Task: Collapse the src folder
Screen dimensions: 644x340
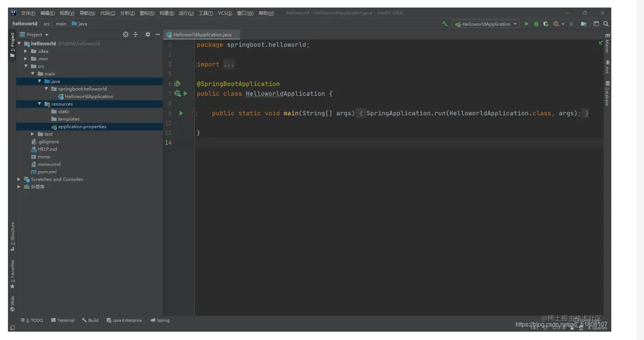Action: 26,66
